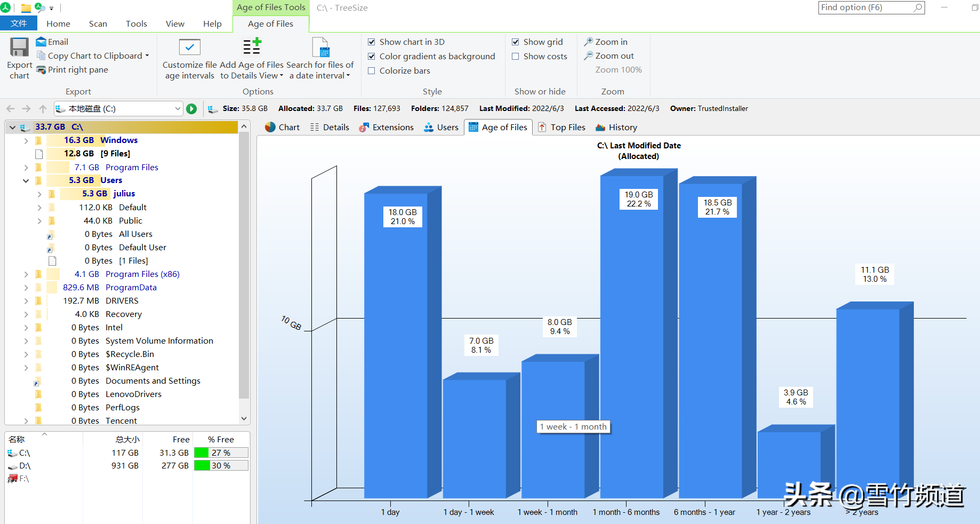Disable Show chart in 3D checkbox
Screen dimensions: 980x524
tap(372, 42)
